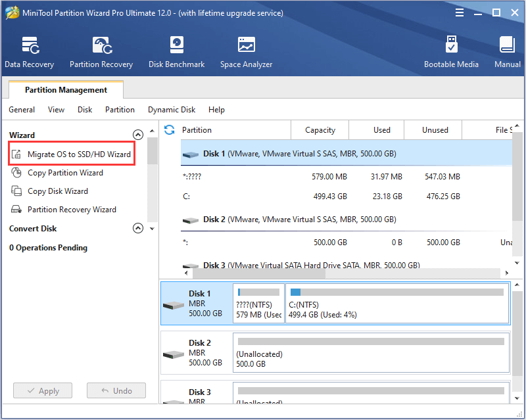
Task: Click the Copy Disk Wizard icon
Action: click(16, 191)
